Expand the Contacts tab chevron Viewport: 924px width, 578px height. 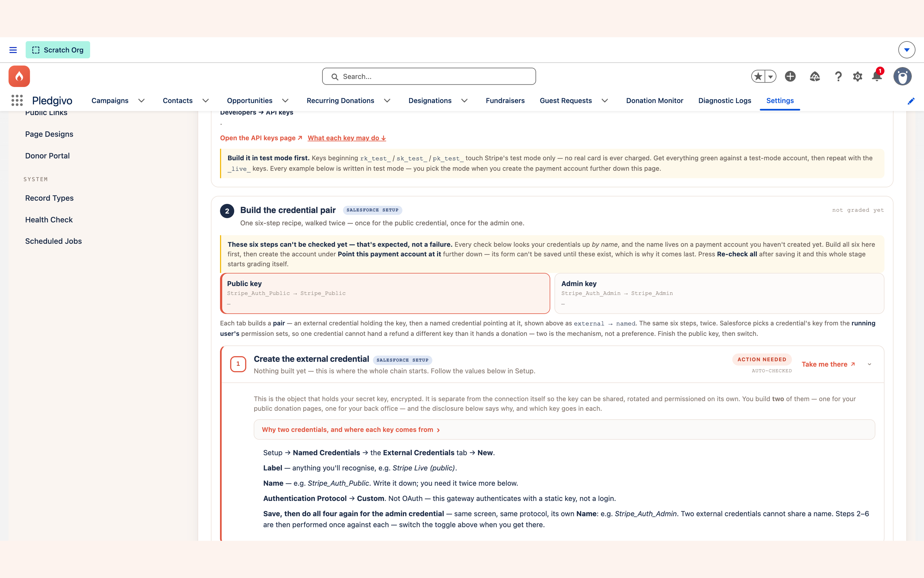click(x=205, y=101)
